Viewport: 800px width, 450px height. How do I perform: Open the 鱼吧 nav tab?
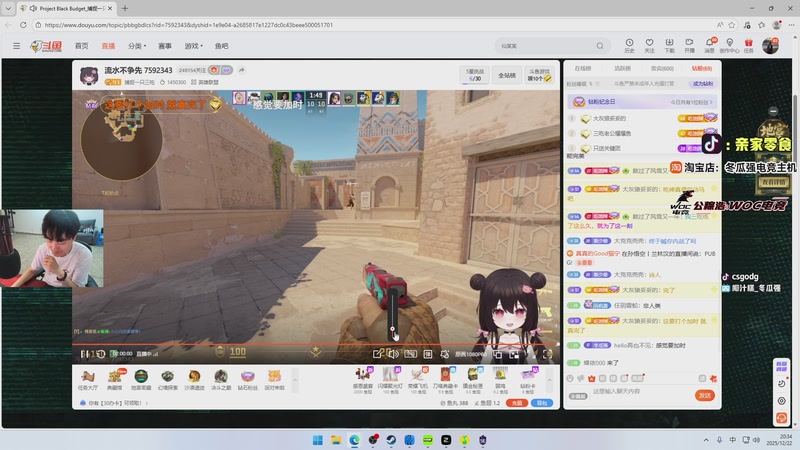[x=221, y=46]
